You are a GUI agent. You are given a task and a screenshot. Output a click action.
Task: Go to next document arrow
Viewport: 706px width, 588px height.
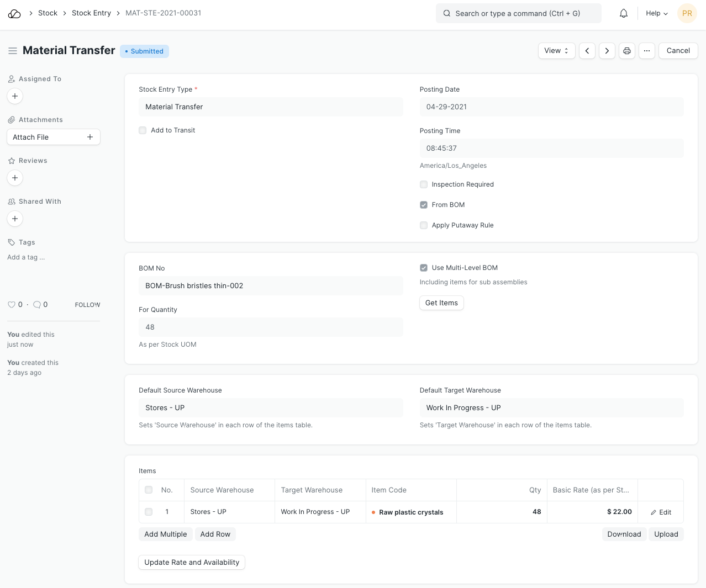pos(607,51)
